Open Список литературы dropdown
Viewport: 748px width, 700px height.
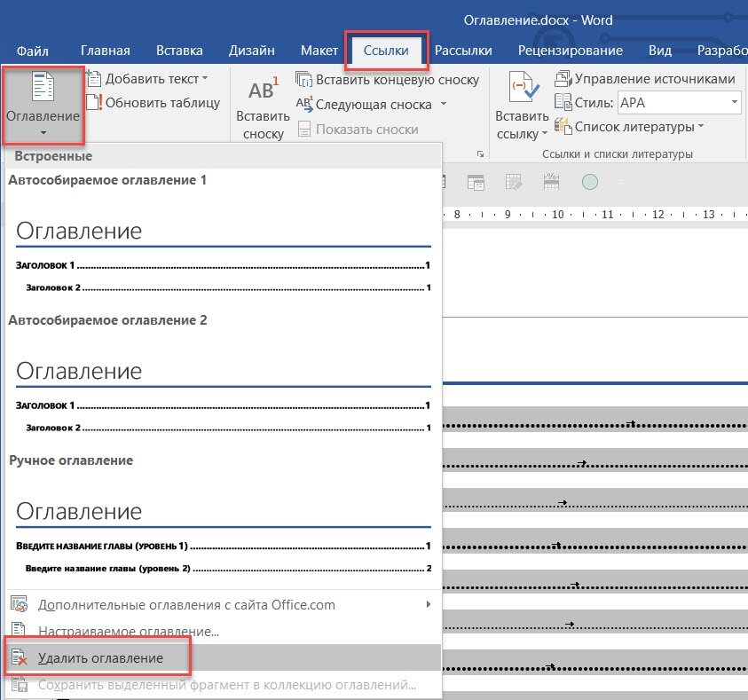coord(629,127)
